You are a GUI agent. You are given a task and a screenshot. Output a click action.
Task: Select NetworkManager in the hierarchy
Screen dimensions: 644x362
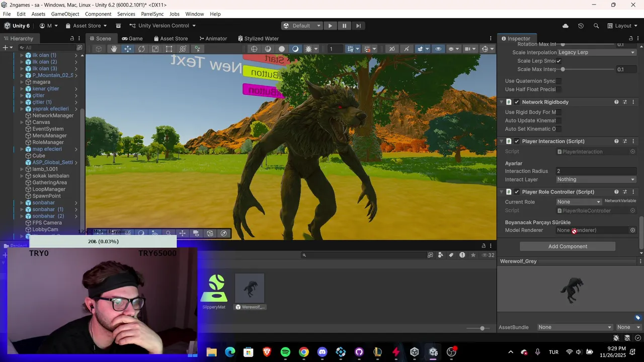point(53,116)
